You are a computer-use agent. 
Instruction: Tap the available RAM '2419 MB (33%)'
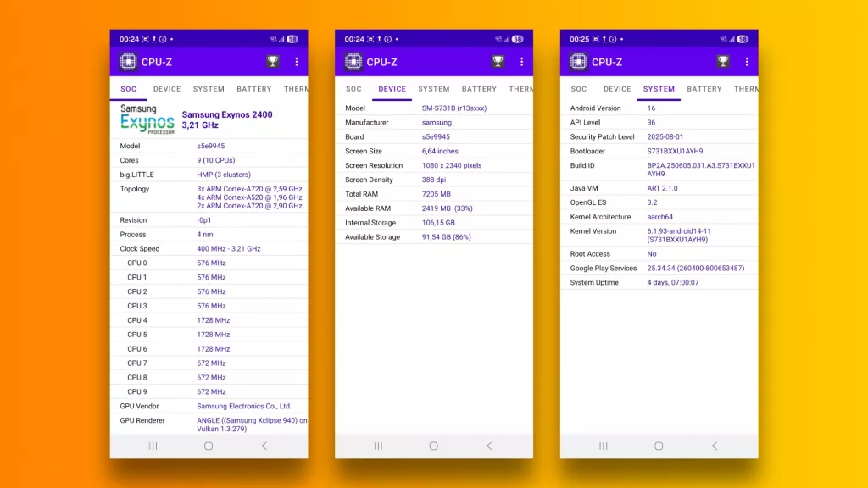(x=448, y=208)
